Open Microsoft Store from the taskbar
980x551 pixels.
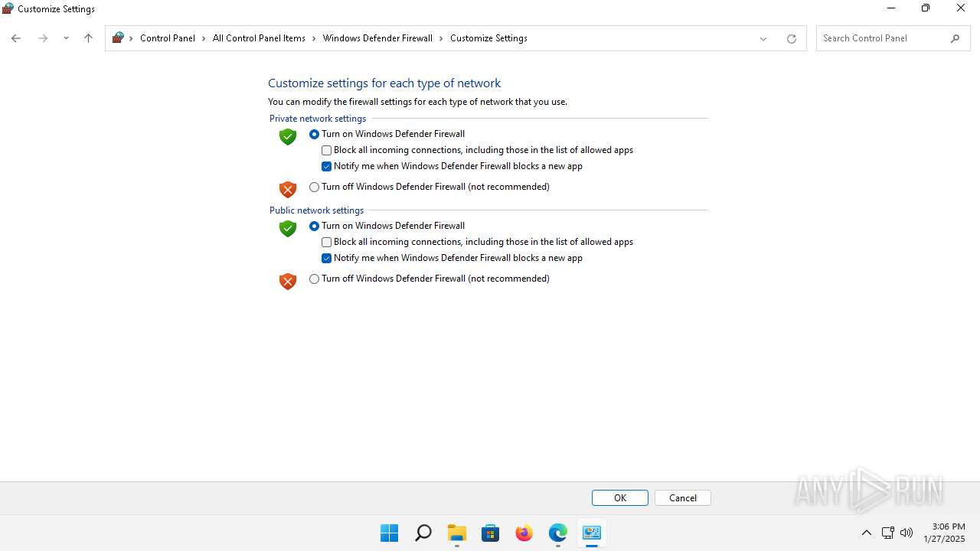[x=491, y=533]
